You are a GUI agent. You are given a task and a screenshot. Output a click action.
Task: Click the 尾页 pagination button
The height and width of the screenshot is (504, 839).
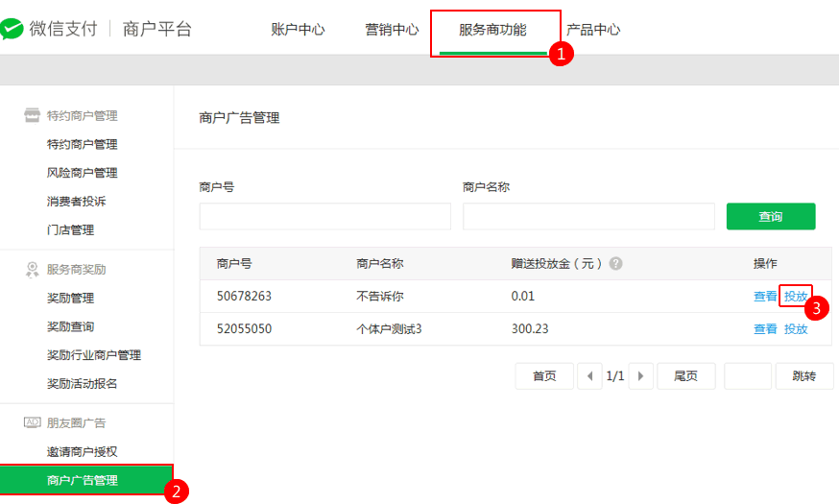685,376
